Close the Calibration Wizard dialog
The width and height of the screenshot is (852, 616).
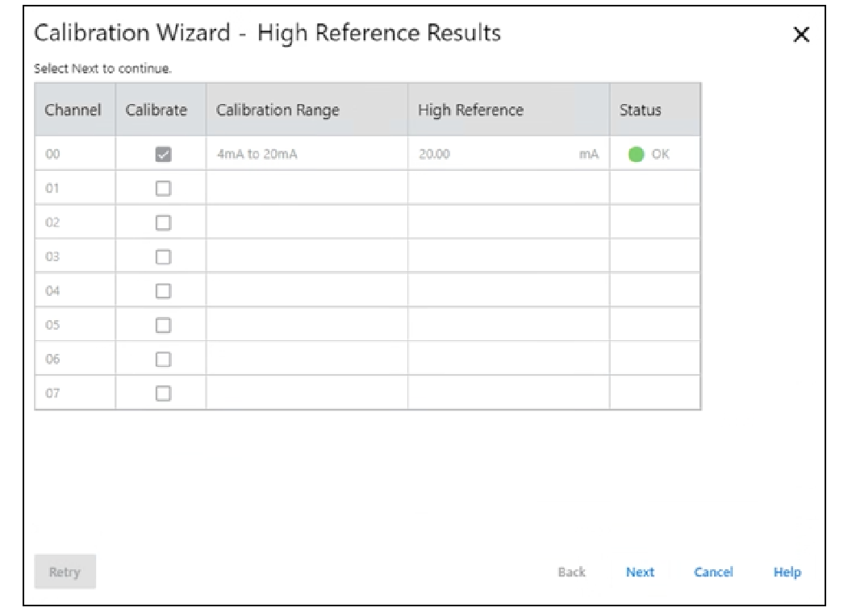[x=801, y=35]
